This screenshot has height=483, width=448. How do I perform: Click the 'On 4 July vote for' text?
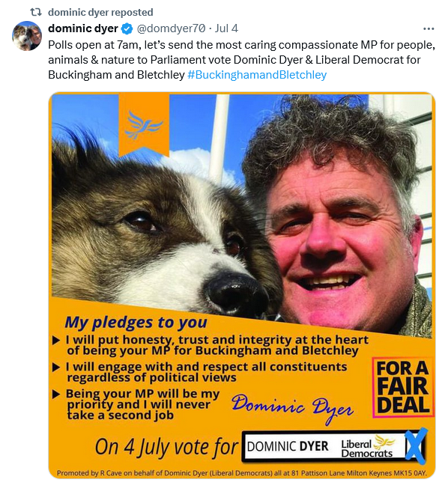[x=166, y=447]
